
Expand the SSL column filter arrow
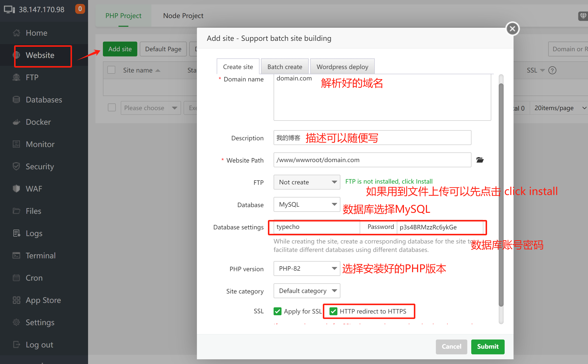pyautogui.click(x=542, y=71)
